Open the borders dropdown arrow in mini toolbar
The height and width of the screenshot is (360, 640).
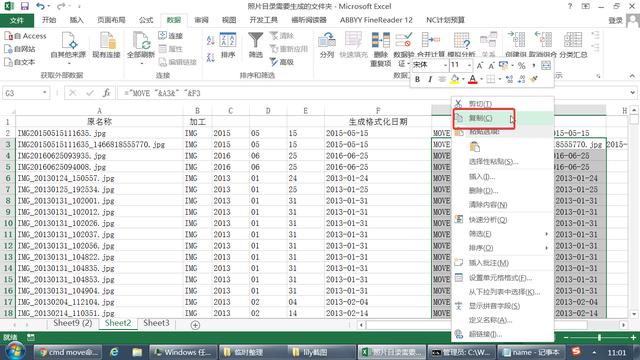500,79
